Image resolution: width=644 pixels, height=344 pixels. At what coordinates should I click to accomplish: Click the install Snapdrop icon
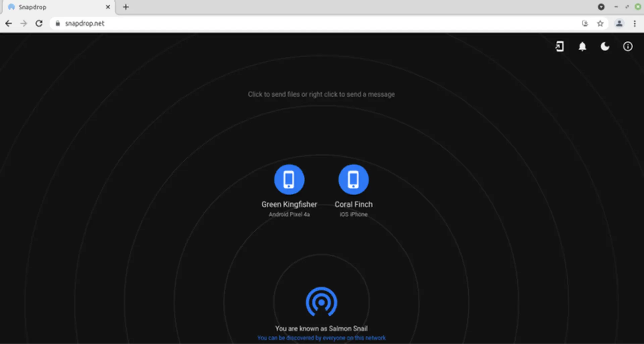coord(559,46)
